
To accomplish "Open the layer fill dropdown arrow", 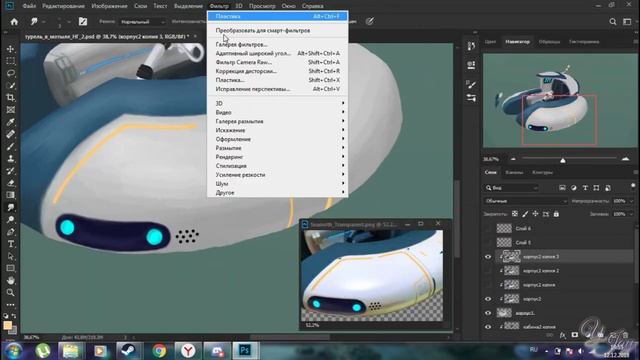I will coord(631,214).
